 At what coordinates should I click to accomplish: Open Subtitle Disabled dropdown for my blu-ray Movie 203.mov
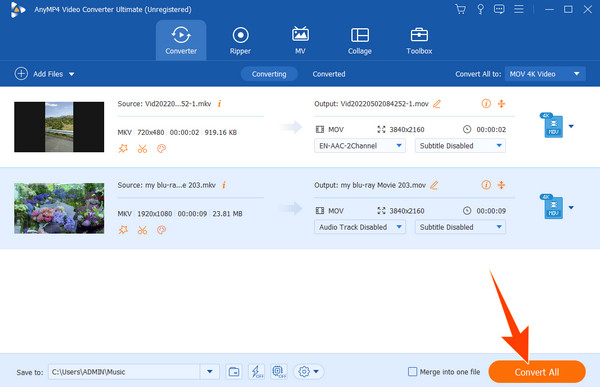click(x=460, y=227)
